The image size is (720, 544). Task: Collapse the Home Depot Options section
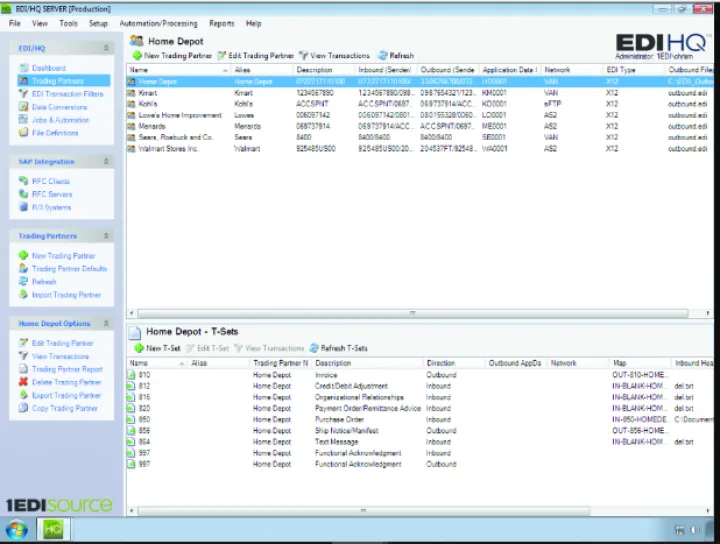[106, 323]
